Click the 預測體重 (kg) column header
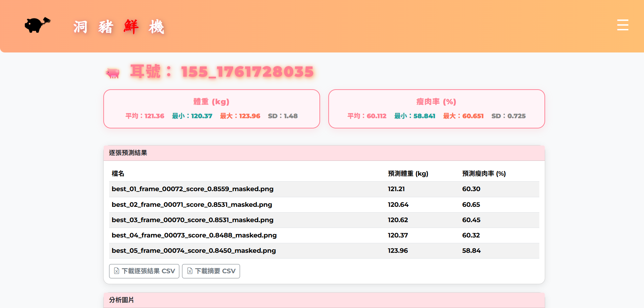The width and height of the screenshot is (644, 308). pos(408,174)
